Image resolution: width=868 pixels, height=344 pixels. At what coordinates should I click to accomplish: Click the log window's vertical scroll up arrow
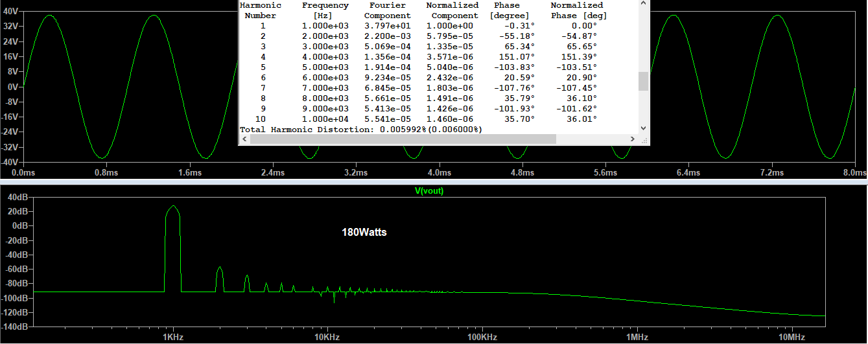coord(643,4)
